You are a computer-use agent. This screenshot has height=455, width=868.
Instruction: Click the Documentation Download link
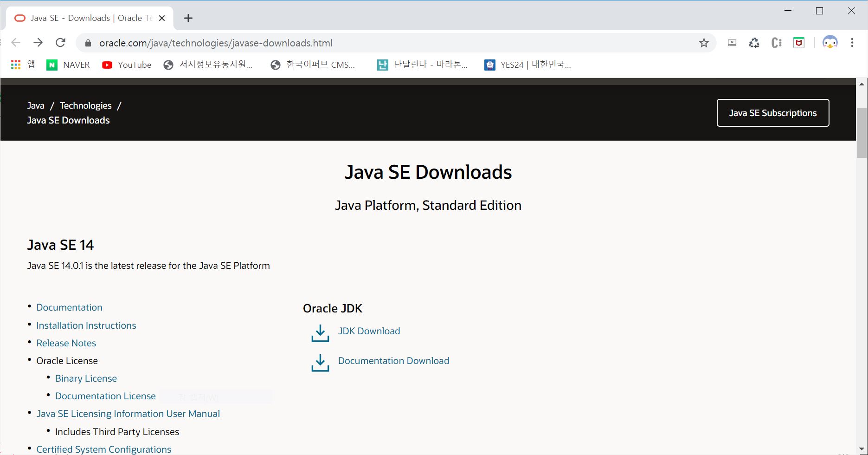pos(393,361)
